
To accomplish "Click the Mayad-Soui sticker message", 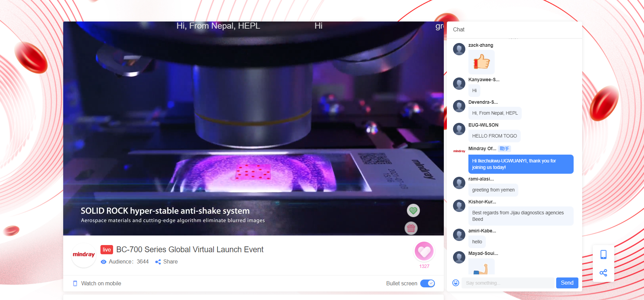I will pyautogui.click(x=481, y=267).
